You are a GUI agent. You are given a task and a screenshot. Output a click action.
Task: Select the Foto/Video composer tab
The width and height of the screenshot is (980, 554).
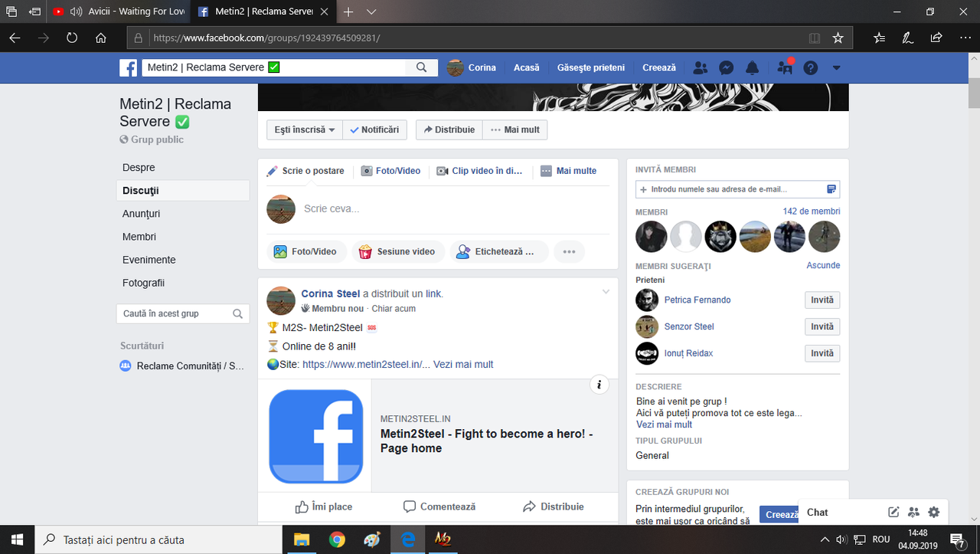390,171
